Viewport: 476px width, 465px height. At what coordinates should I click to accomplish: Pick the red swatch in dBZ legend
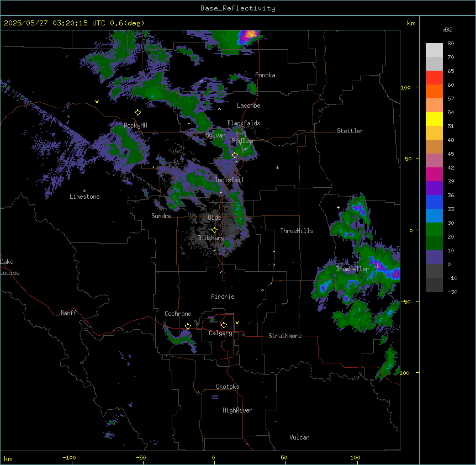click(x=434, y=77)
